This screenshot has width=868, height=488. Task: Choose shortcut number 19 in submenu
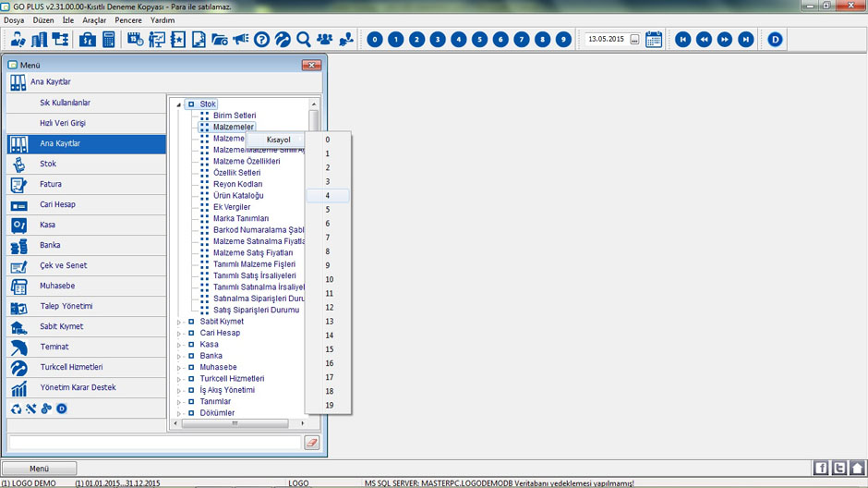[x=328, y=406]
